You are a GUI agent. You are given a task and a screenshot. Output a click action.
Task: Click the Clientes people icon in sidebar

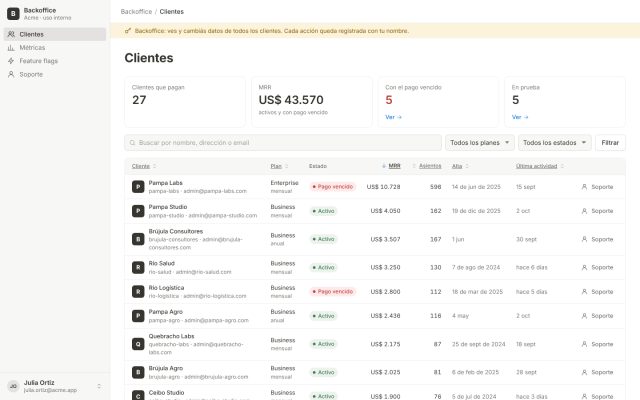11,34
